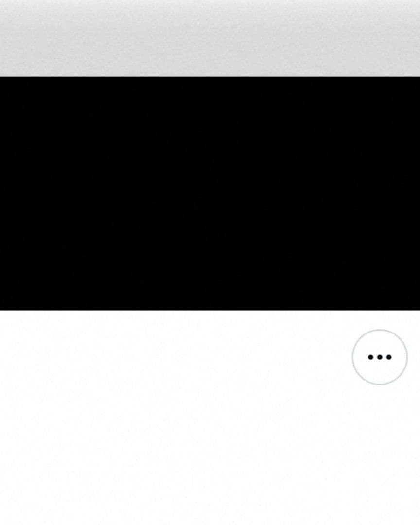Click the circular ellipsis icon
The width and height of the screenshot is (420, 525).
tap(380, 357)
